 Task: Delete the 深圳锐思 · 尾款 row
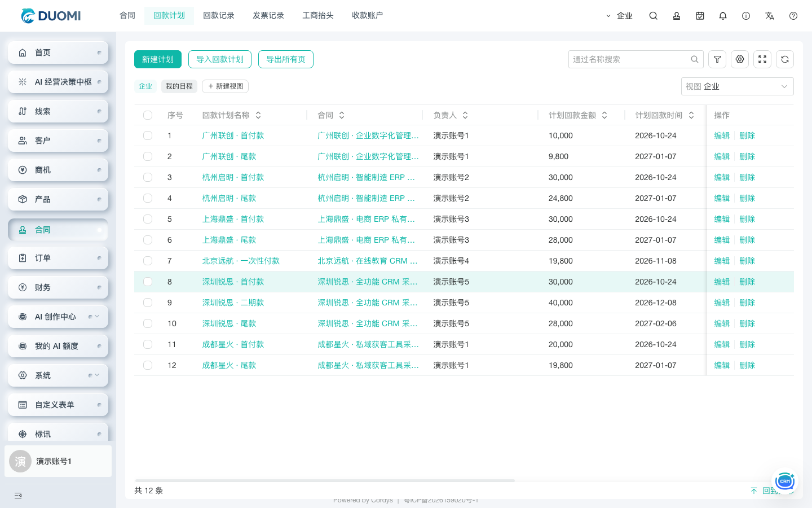[x=747, y=323]
